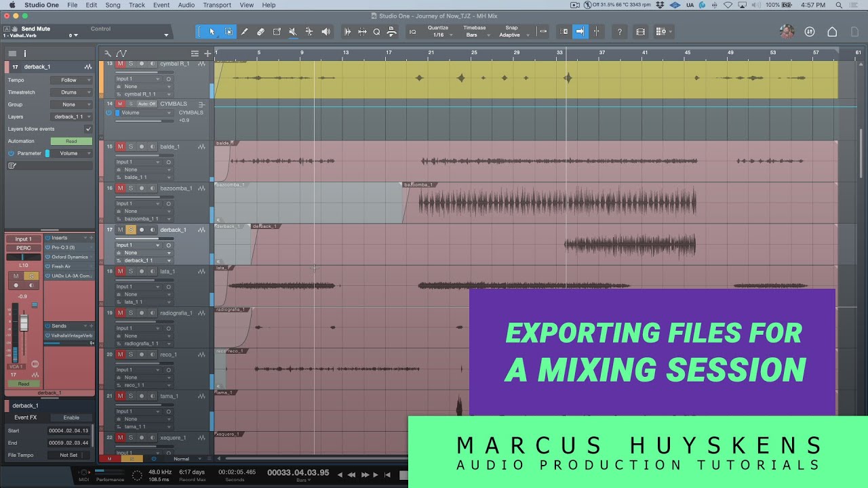The height and width of the screenshot is (488, 868).
Task: Open the inspector info 'i' icon
Action: [x=25, y=54]
